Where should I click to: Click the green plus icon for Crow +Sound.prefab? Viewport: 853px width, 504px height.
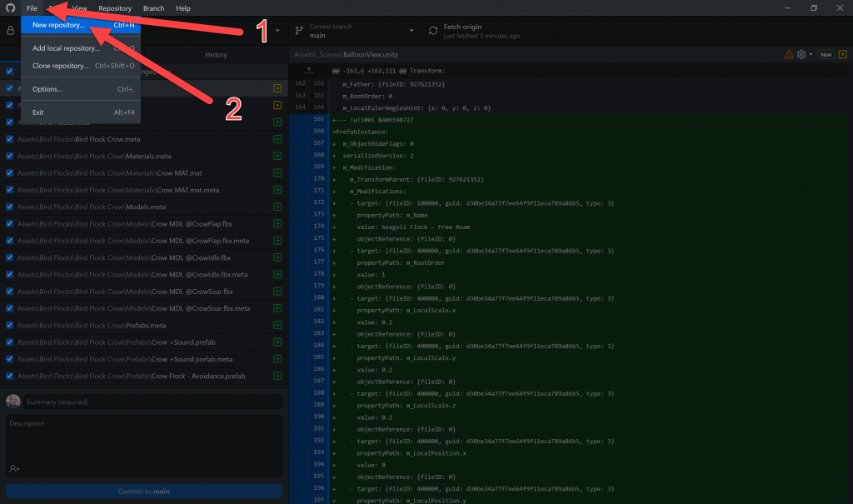pyautogui.click(x=277, y=342)
